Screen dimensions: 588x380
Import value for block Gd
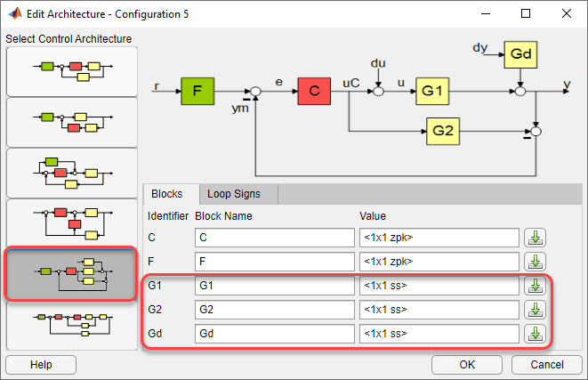pyautogui.click(x=535, y=334)
